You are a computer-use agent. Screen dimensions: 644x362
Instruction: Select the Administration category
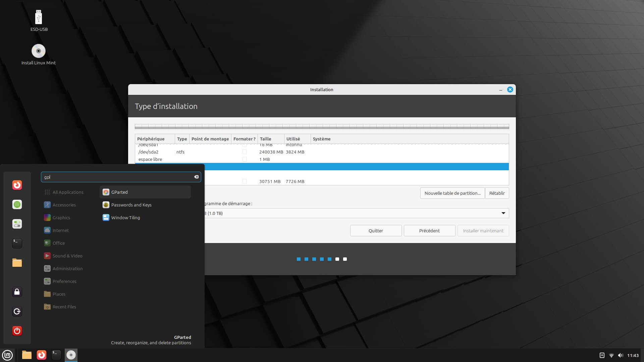[67, 268]
